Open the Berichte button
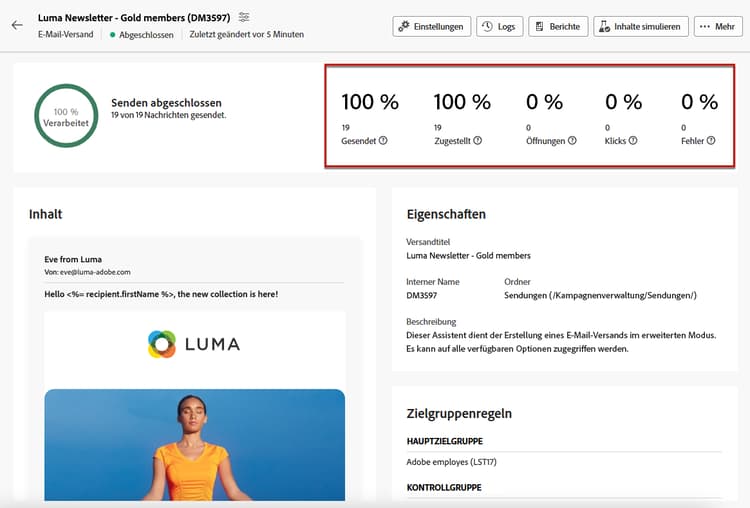Image resolution: width=750 pixels, height=508 pixels. click(x=558, y=26)
